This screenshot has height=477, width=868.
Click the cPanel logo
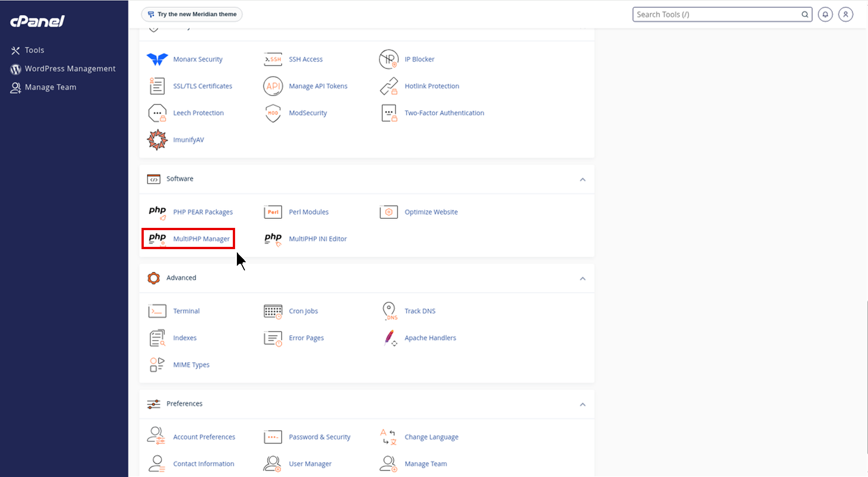(38, 21)
